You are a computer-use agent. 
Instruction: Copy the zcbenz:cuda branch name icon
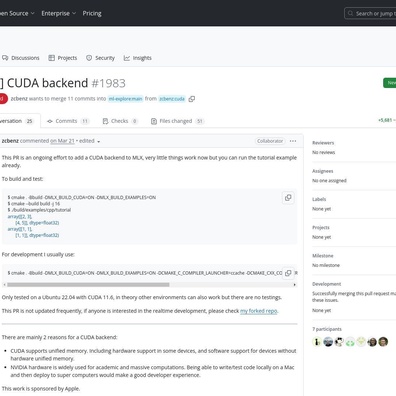tap(192, 99)
